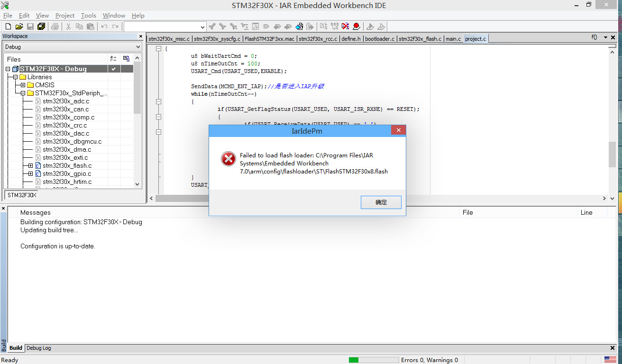Click the US flag language indicator
Image resolution: width=622 pixels, height=364 pixels.
point(610,360)
